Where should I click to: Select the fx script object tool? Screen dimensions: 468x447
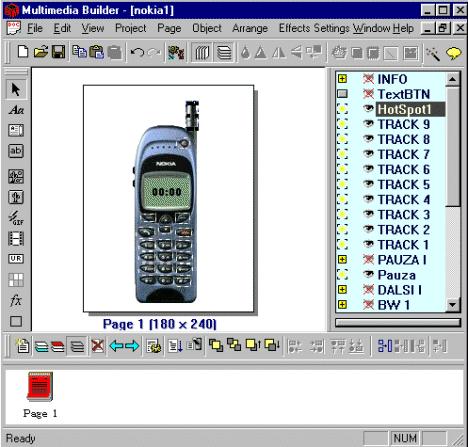16,301
